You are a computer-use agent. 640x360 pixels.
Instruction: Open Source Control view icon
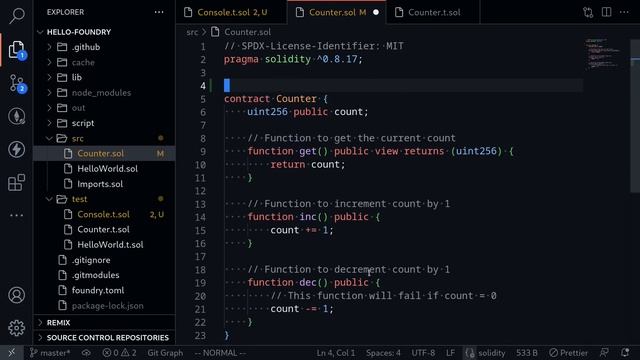pos(17,83)
